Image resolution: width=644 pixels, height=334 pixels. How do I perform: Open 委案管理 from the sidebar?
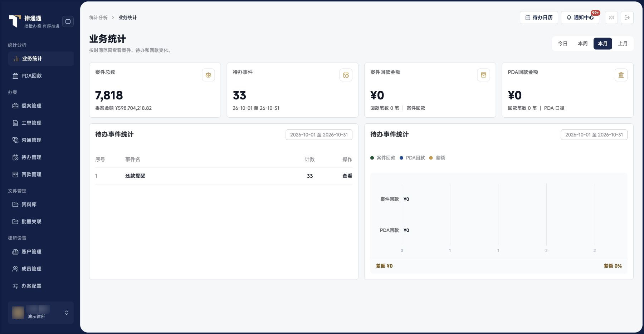[x=41, y=106]
